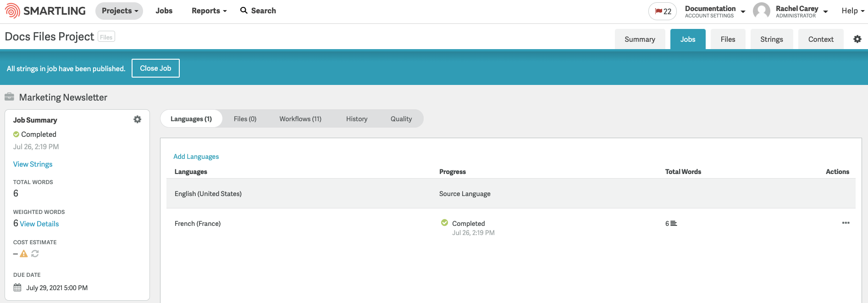Open project settings gear beside Context tab
The image size is (868, 303).
[x=857, y=39]
